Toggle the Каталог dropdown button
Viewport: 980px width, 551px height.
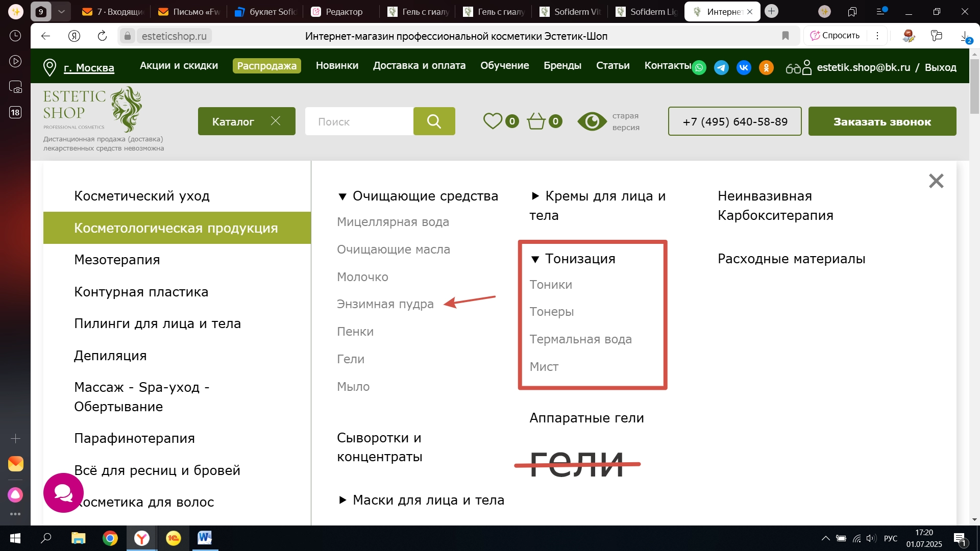[247, 121]
